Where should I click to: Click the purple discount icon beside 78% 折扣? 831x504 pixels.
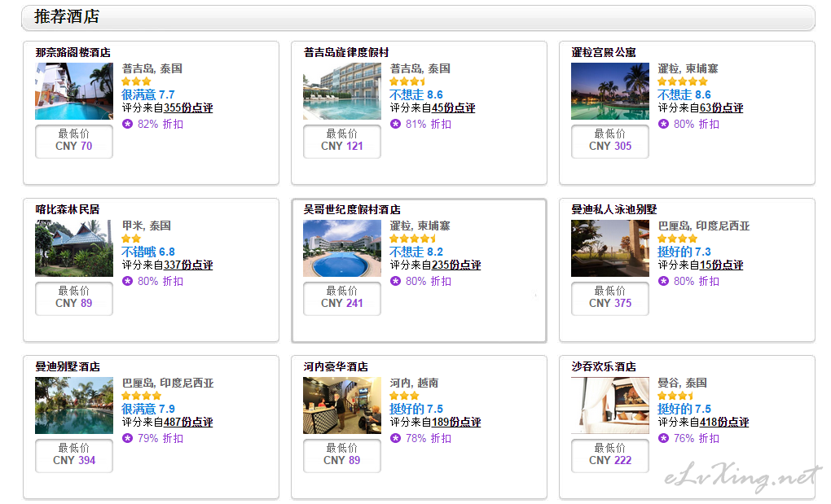395,438
